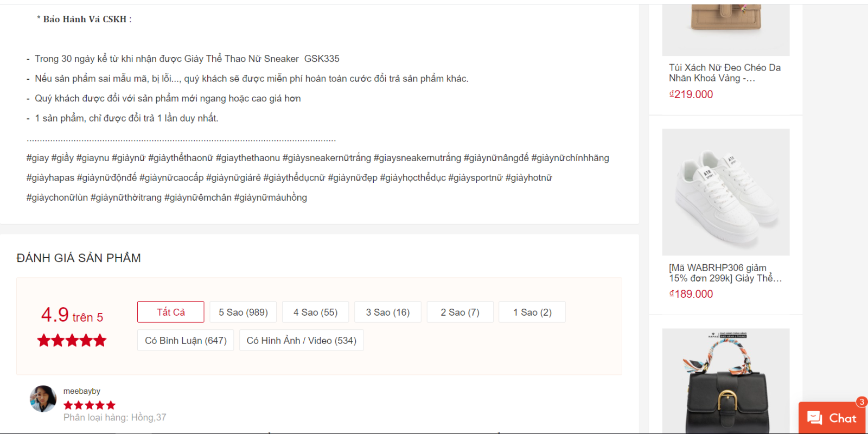Filter reviews by 4 Sao (55)
The height and width of the screenshot is (434, 868).
pos(315,312)
